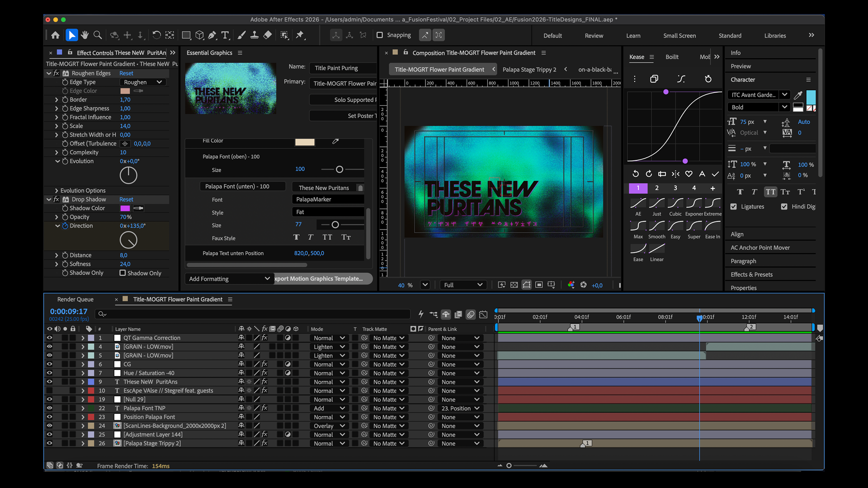
Task: Open the resolution Full dropdown
Action: click(x=463, y=285)
